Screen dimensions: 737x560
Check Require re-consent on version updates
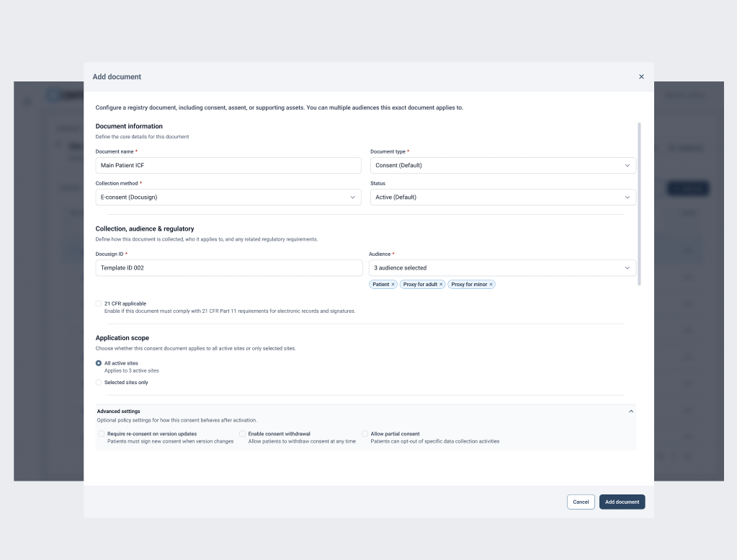pyautogui.click(x=102, y=434)
